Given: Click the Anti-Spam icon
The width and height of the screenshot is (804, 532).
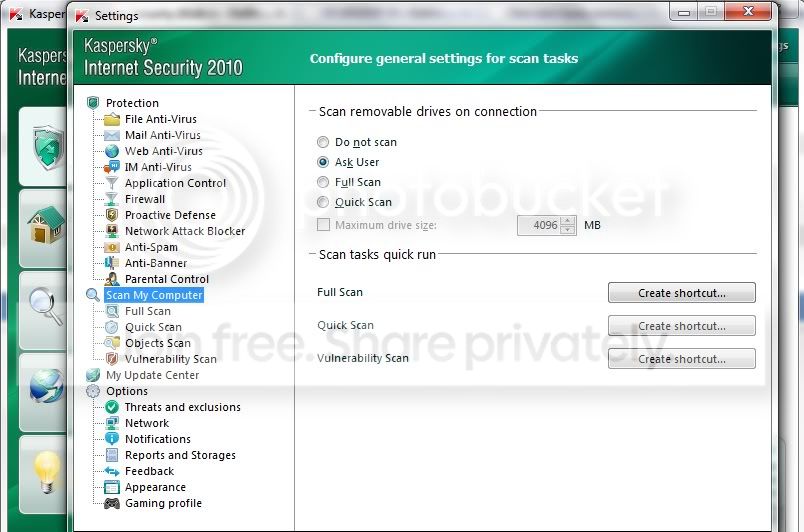Looking at the screenshot, I should click(112, 247).
